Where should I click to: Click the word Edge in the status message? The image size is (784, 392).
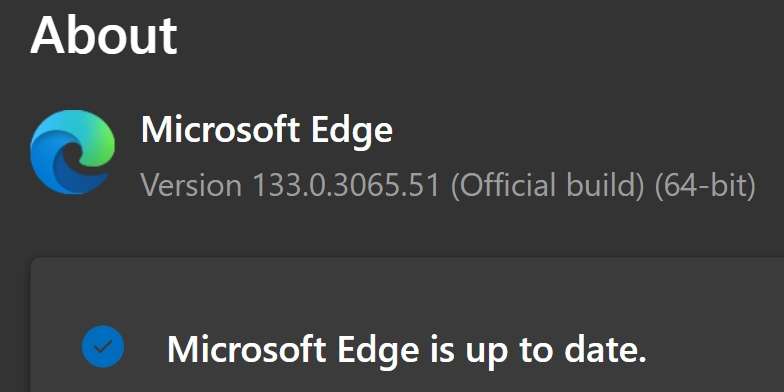pos(378,350)
